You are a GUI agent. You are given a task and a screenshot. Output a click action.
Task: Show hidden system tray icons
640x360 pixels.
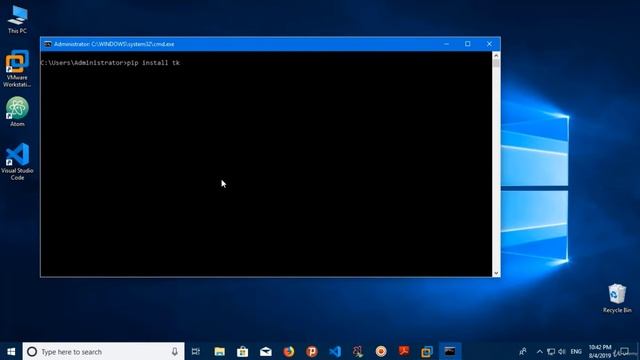tap(540, 351)
